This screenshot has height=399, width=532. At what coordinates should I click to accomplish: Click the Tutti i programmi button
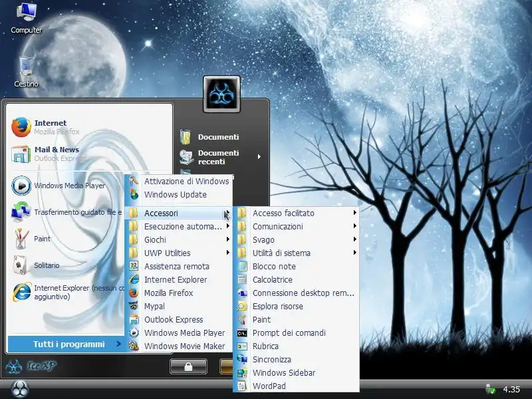click(67, 344)
